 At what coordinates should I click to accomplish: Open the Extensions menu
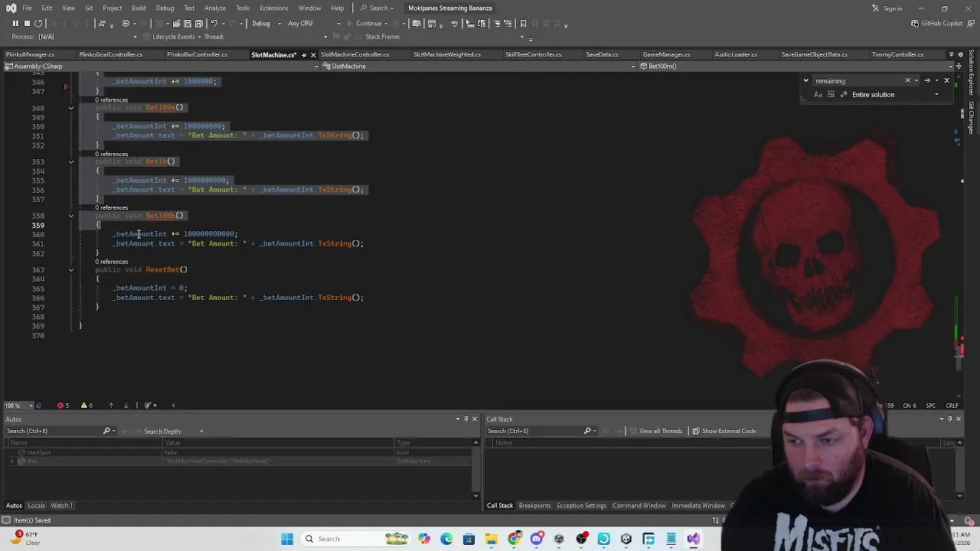coord(273,8)
